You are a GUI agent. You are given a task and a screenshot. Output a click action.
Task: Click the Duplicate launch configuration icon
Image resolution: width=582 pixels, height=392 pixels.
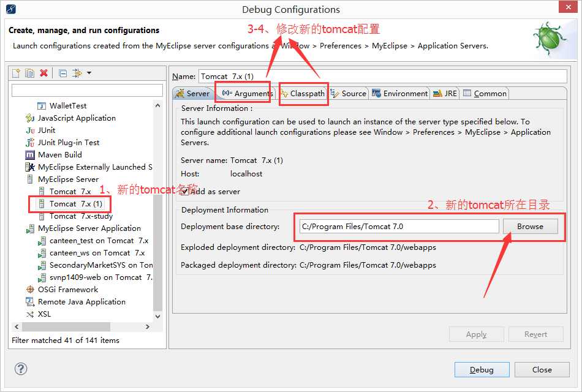point(29,73)
